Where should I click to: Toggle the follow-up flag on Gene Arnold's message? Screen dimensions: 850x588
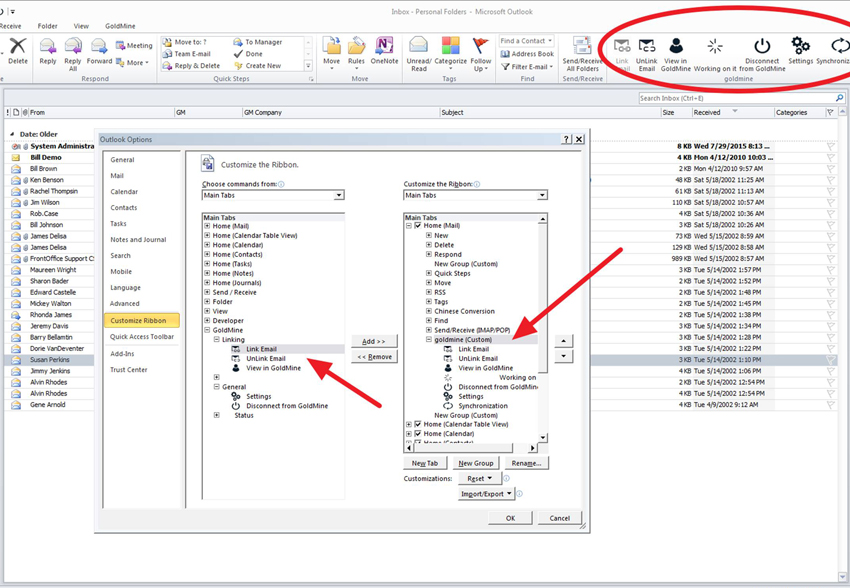830,405
